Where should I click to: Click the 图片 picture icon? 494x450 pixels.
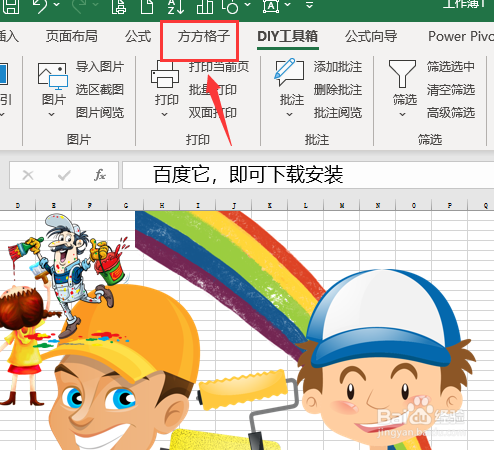[53, 76]
